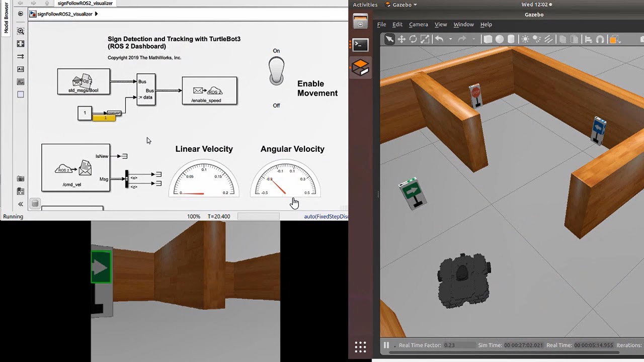Click the Linear Velocity gauge

204,177
